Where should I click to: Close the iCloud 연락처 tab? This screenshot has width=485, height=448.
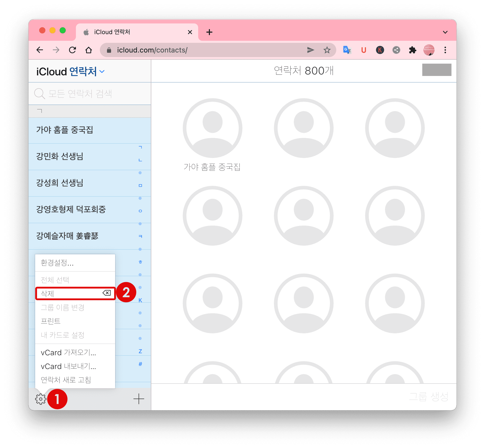pyautogui.click(x=190, y=32)
